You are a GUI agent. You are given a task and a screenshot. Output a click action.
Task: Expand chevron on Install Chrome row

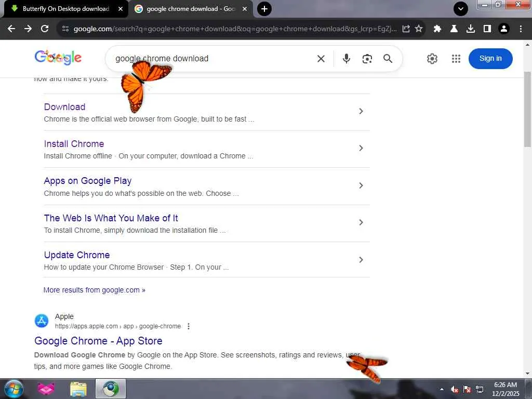361,148
